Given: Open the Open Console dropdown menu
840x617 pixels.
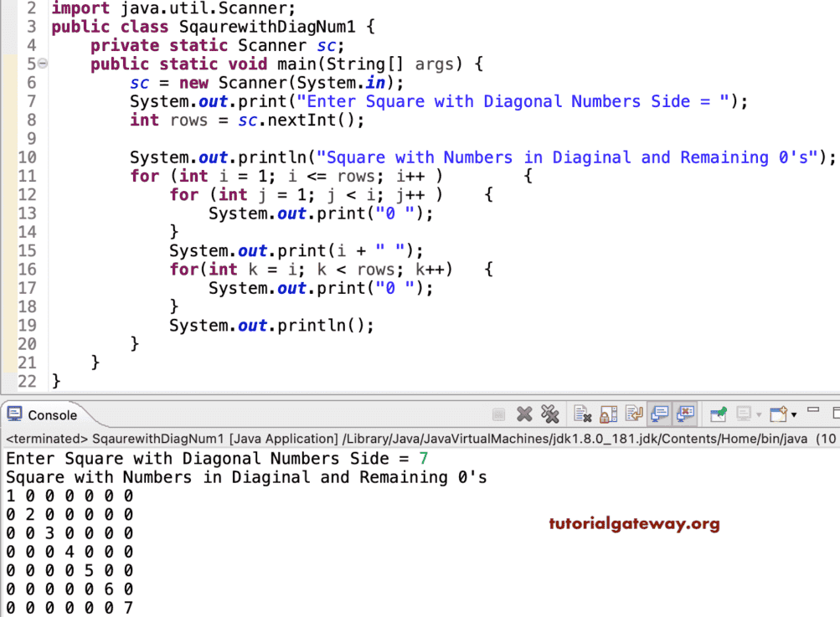Looking at the screenshot, I should (792, 415).
